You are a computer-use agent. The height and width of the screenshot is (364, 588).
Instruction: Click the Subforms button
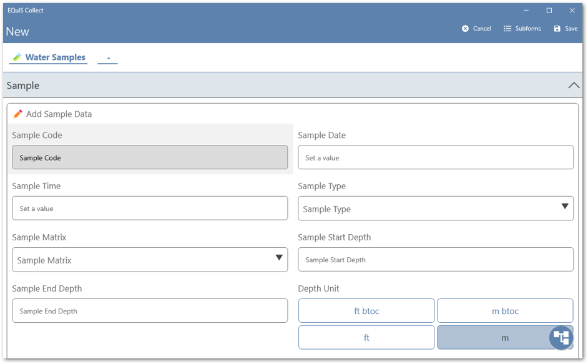522,28
